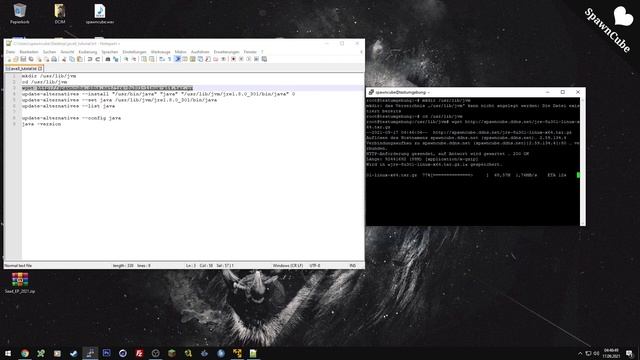The image size is (640, 360).
Task: Open the Einstellungen menu
Action: tap(134, 52)
